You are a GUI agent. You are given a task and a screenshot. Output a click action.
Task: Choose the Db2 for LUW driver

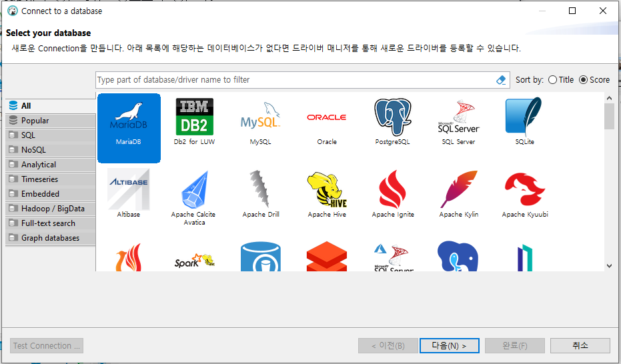pos(195,122)
